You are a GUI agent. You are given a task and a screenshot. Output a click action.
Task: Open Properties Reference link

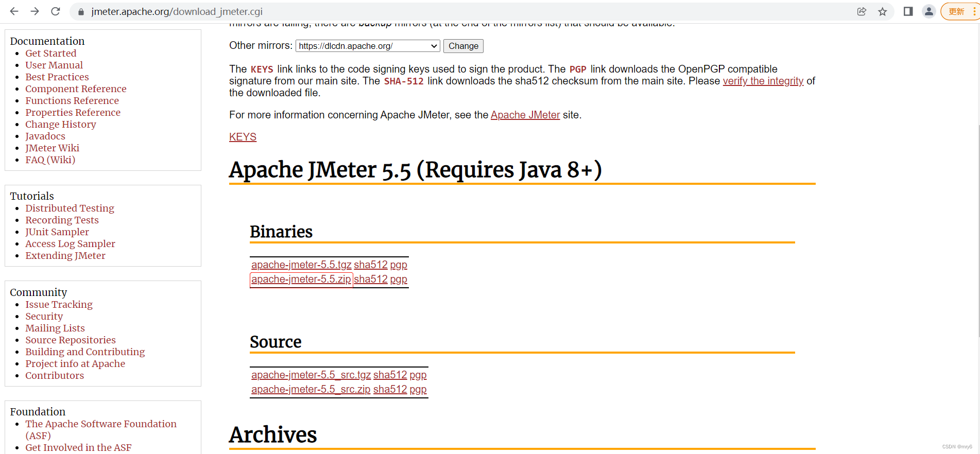[x=73, y=112]
